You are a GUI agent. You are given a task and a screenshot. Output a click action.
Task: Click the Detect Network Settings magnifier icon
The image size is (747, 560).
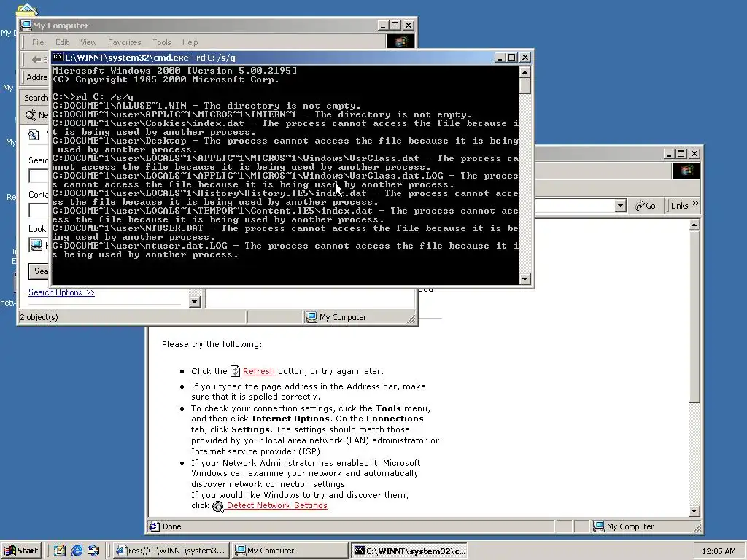(217, 507)
